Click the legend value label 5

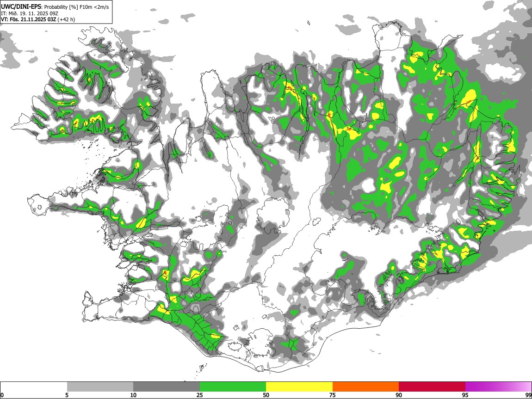(67, 395)
